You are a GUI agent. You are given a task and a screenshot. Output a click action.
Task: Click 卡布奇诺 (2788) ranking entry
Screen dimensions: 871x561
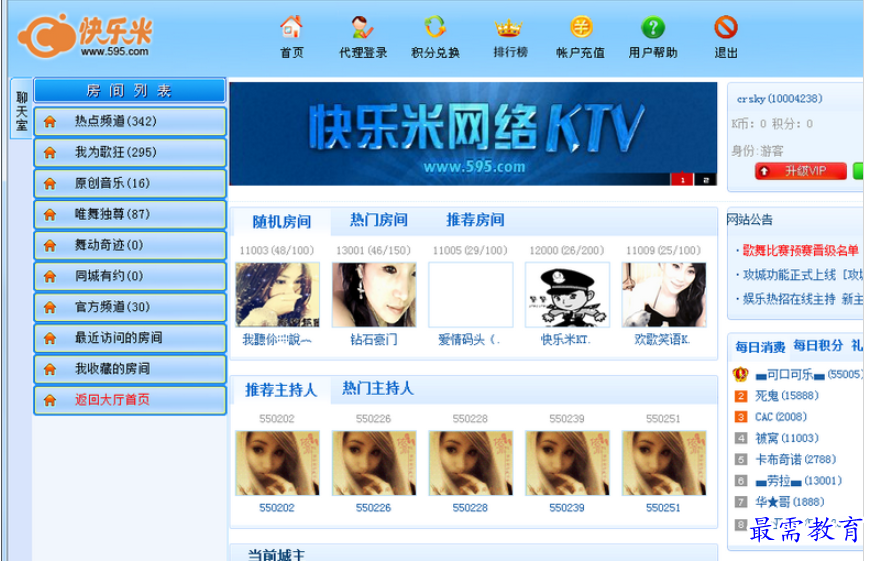795,459
